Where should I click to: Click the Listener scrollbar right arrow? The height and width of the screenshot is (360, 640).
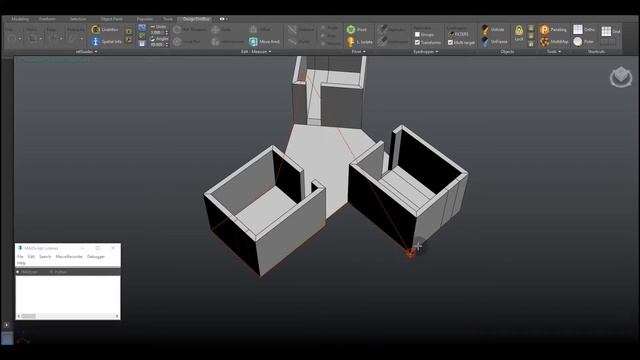click(117, 316)
